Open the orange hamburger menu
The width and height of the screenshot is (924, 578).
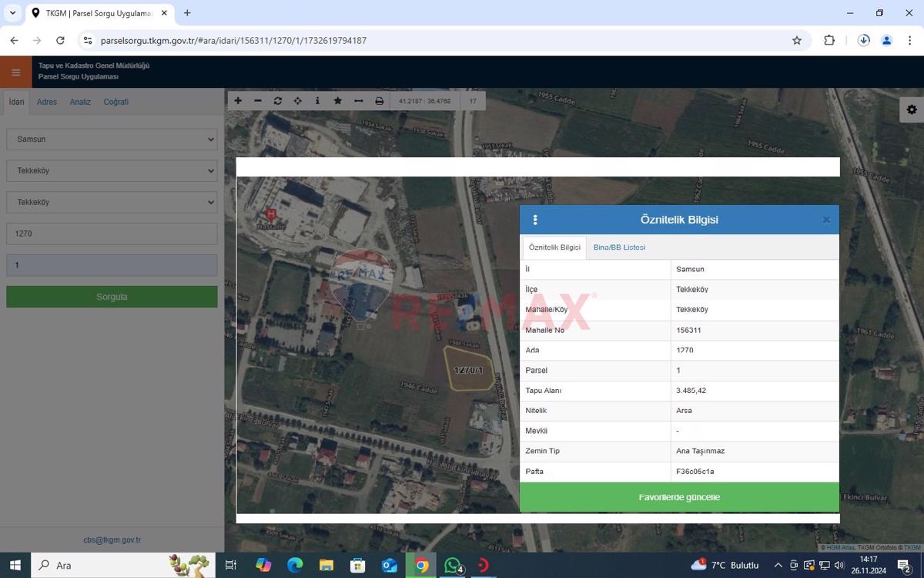tap(15, 72)
